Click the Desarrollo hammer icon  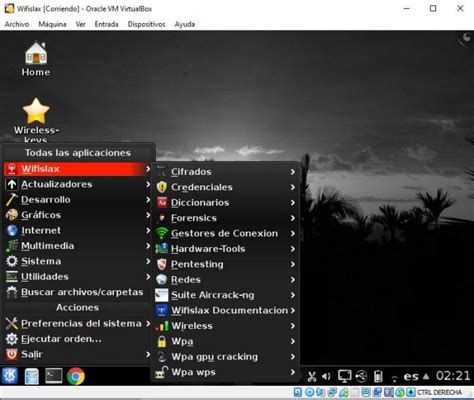tap(12, 200)
